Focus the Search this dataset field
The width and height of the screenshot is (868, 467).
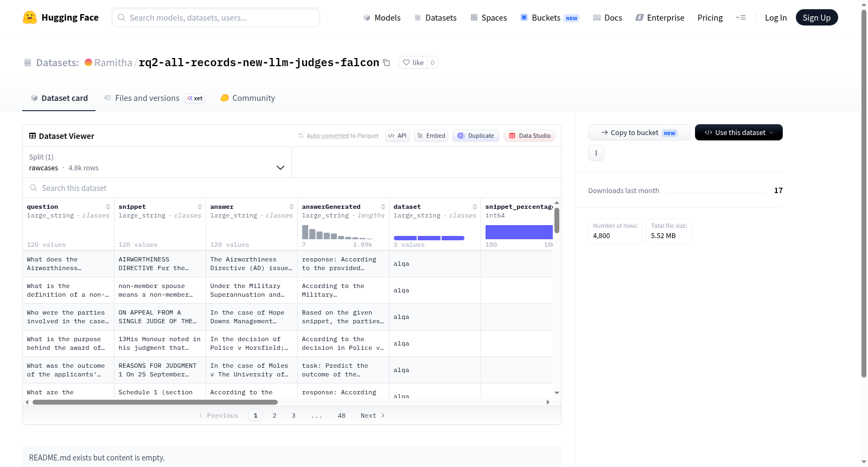292,188
